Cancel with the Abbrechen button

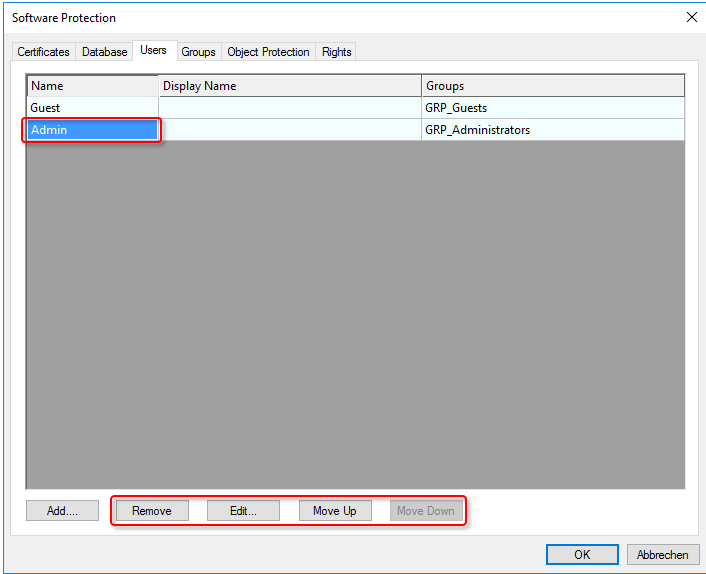point(663,554)
